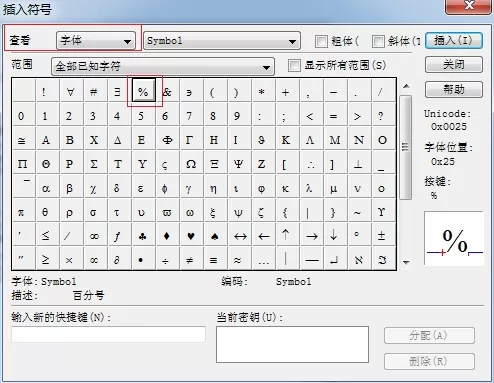The height and width of the screenshot is (383, 494).
Task: Open the Symbol font dropdown
Action: click(222, 41)
